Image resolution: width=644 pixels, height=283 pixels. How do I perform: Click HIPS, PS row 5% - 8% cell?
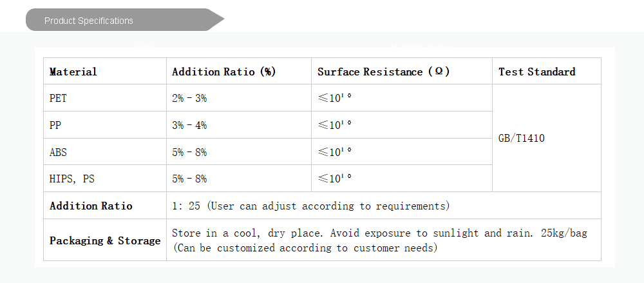pos(189,179)
